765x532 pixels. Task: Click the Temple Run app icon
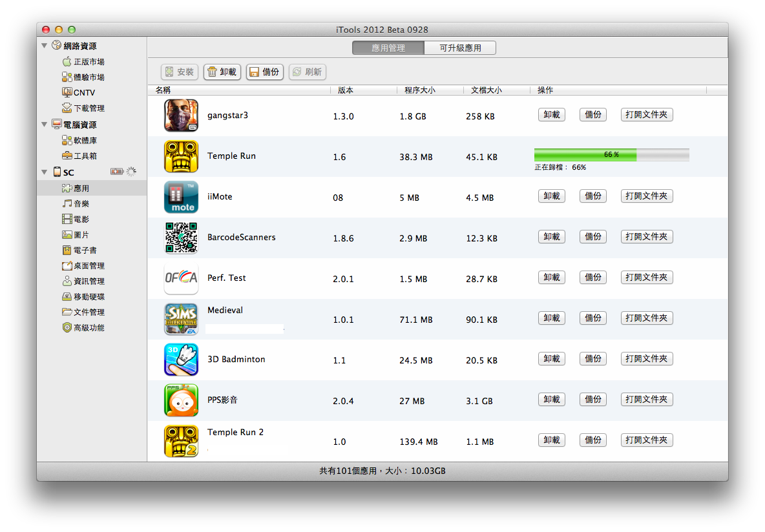[x=181, y=156]
